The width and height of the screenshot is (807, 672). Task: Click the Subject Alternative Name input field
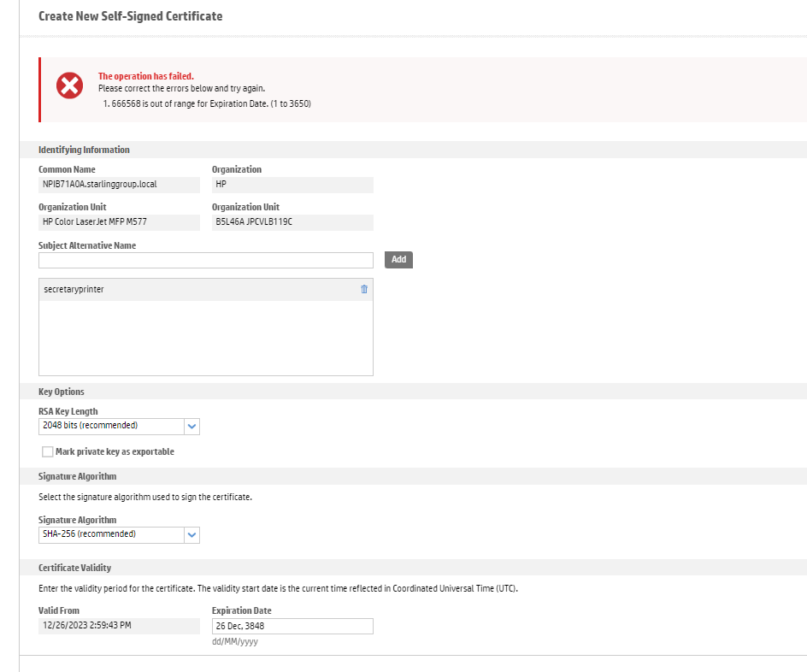(x=205, y=259)
